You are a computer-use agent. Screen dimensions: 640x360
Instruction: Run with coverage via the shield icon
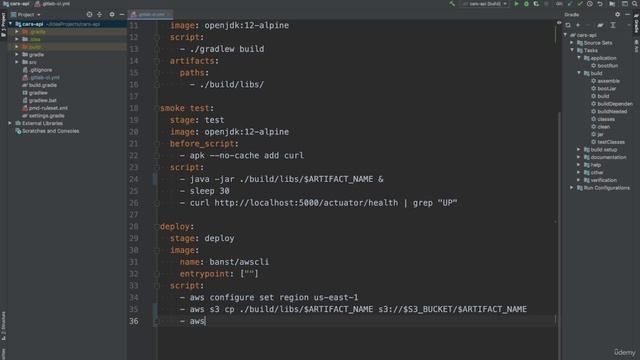536,4
